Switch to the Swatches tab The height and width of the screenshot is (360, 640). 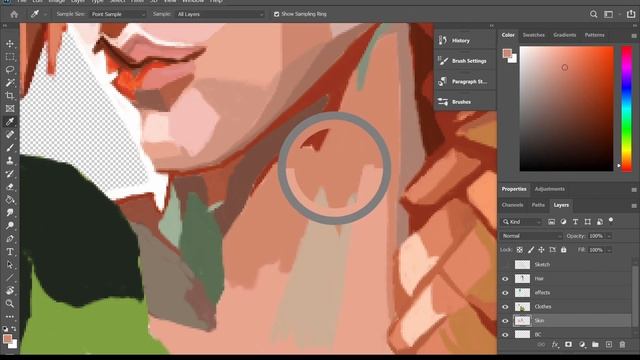tap(534, 35)
